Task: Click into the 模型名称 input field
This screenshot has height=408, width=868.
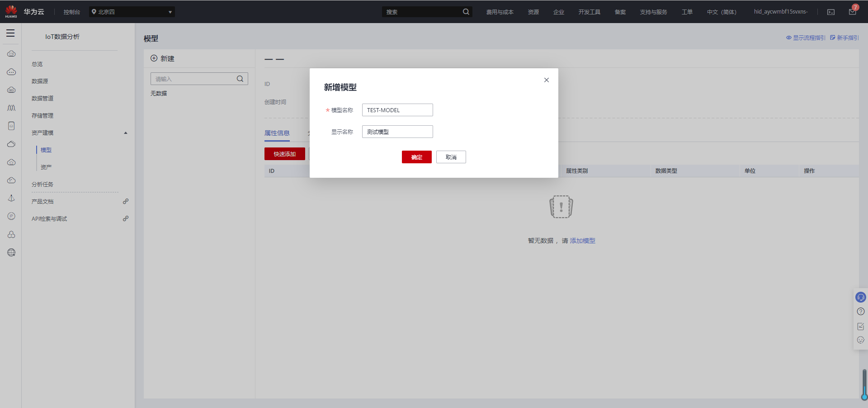Action: [397, 110]
